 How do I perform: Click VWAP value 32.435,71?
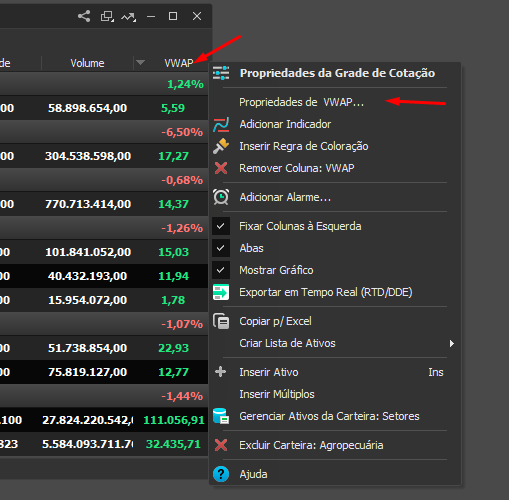[x=173, y=444]
